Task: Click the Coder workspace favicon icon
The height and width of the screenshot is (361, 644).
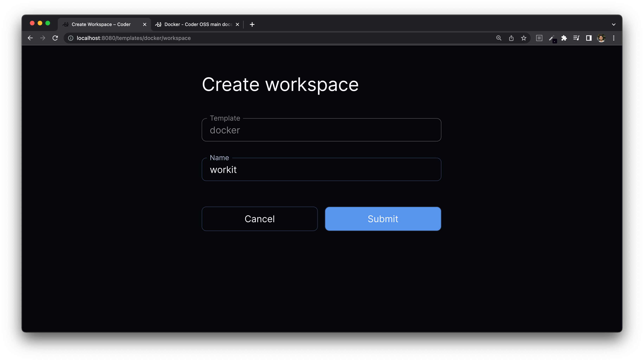Action: [65, 24]
